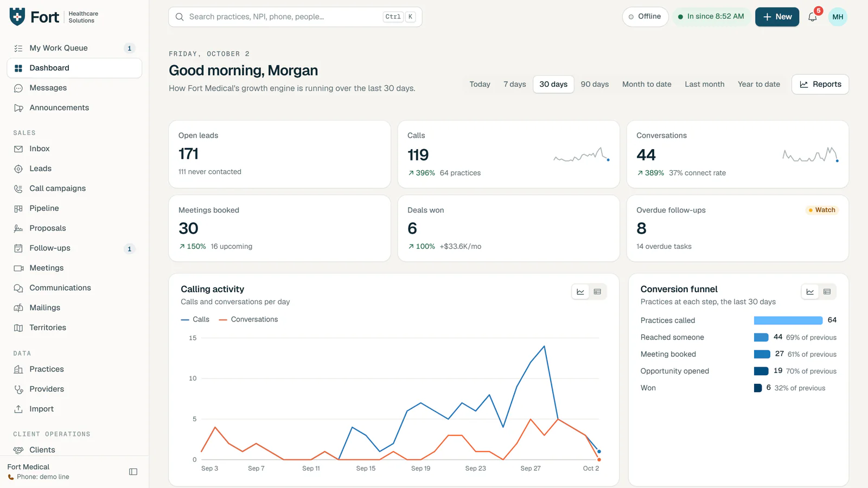Image resolution: width=868 pixels, height=488 pixels.
Task: Open the notifications bell
Action: pos(812,17)
